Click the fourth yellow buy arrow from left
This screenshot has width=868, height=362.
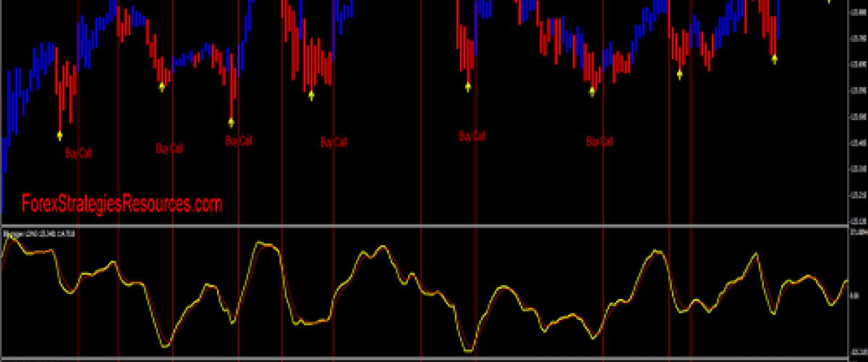[312, 95]
